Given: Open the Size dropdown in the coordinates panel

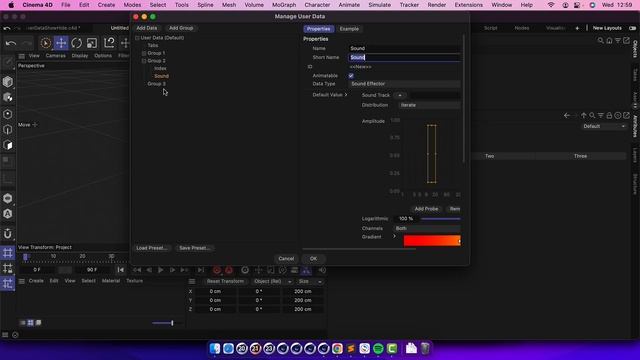Looking at the screenshot, I should 309,281.
